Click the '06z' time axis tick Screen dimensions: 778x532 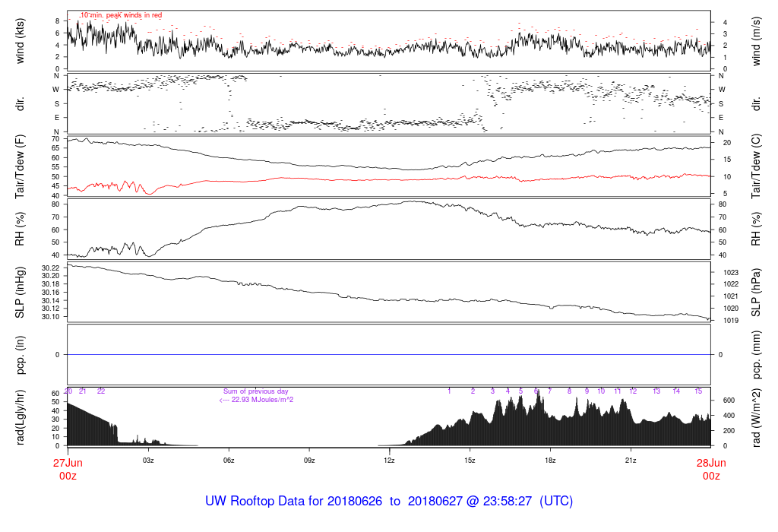click(229, 461)
